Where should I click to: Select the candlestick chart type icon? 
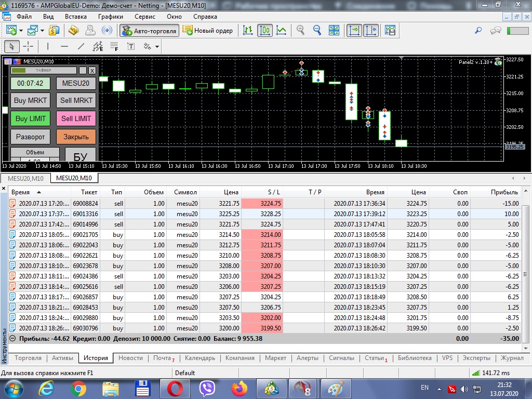coord(265,30)
